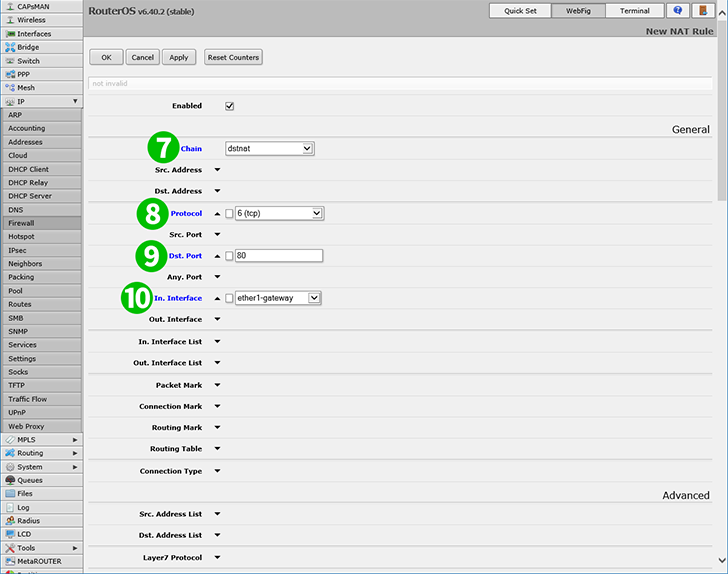Expand the Connection Type field
Viewport: 728px width, 574px height.
coord(217,471)
